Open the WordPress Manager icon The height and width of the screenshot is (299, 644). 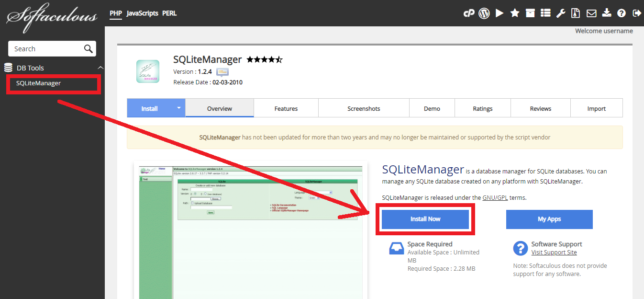pyautogui.click(x=484, y=13)
